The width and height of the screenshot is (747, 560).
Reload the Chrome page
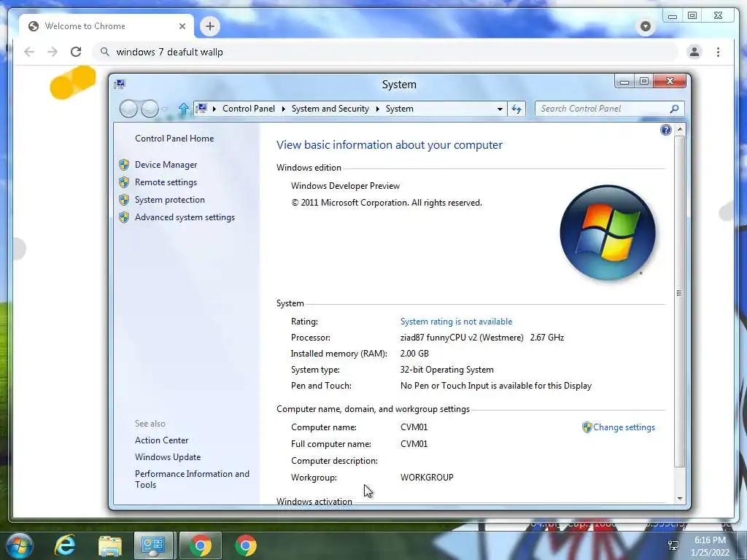pyautogui.click(x=76, y=52)
